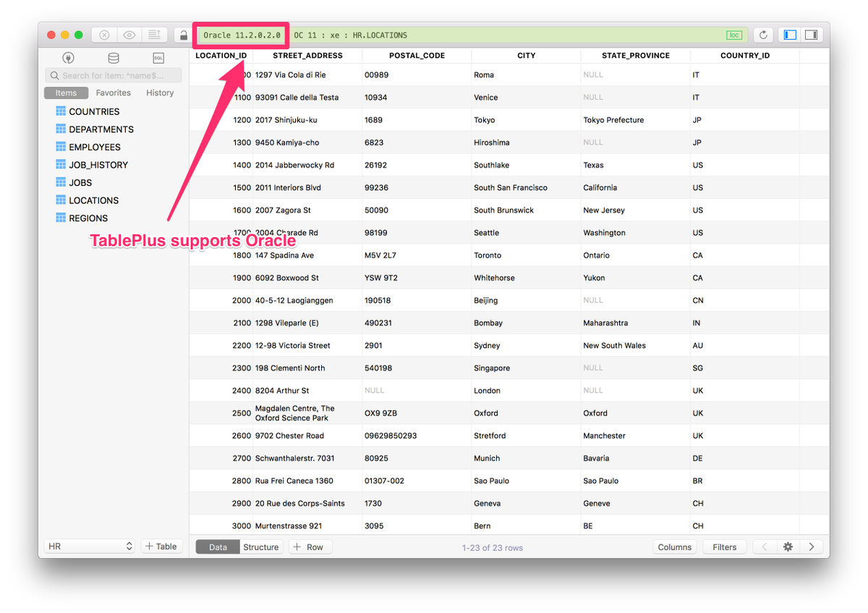Open the SQL query editor
This screenshot has width=868, height=613.
click(158, 58)
